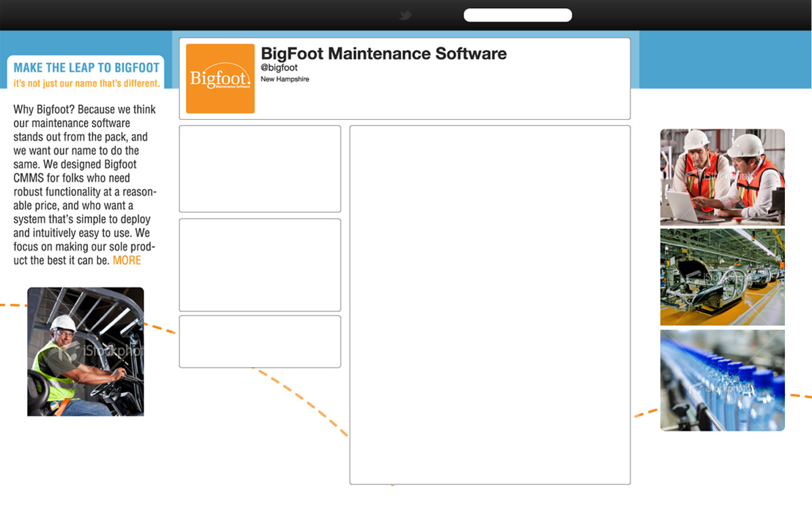Click the @bigfoot handle
812x508 pixels.
(x=279, y=68)
